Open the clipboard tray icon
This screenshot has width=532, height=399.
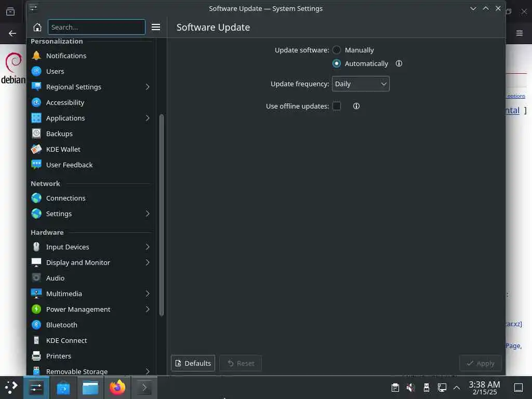395,388
